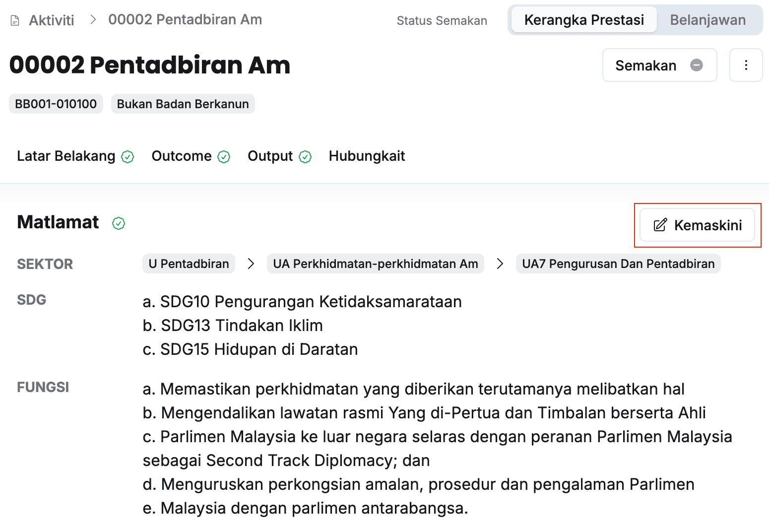This screenshot has width=769, height=532.
Task: Click the green check icon beside Outcome
Action: click(x=224, y=157)
